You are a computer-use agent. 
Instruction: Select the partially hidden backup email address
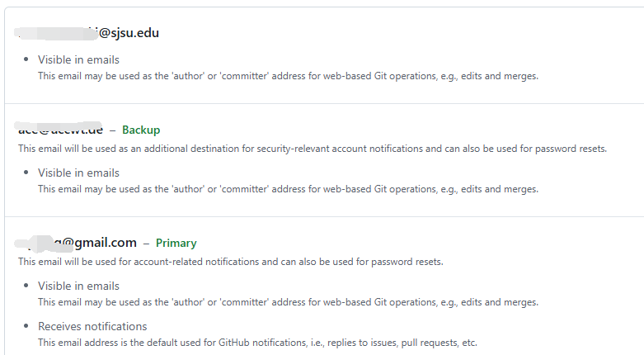tap(60, 130)
